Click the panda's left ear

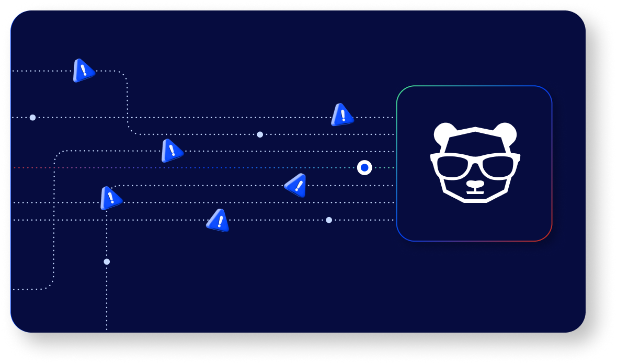(445, 133)
